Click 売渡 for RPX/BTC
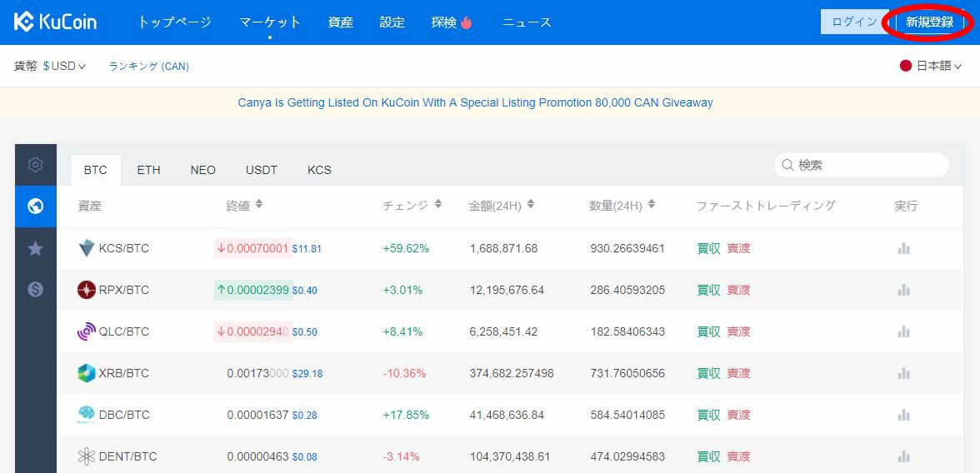The height and width of the screenshot is (473, 980). tap(738, 290)
